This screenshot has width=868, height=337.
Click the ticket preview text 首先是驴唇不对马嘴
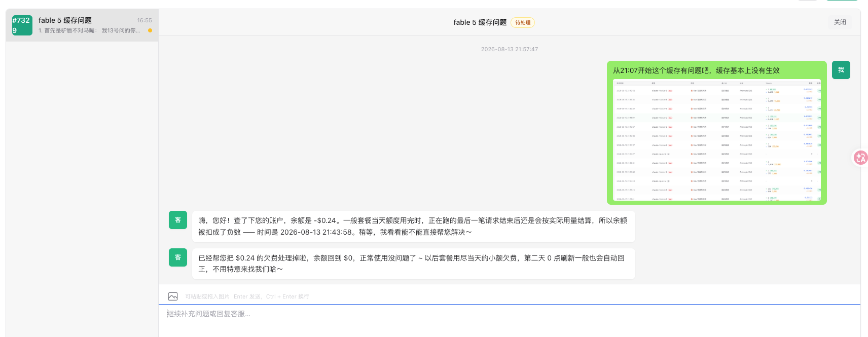pos(70,30)
